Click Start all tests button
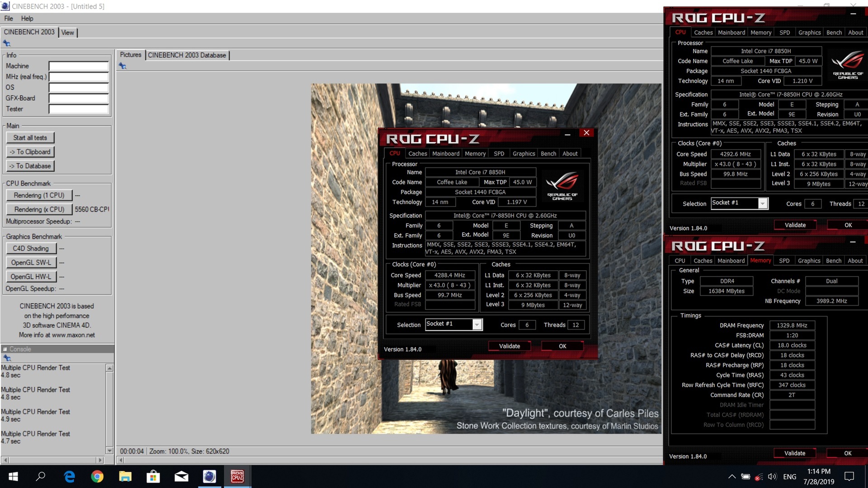 [x=30, y=138]
